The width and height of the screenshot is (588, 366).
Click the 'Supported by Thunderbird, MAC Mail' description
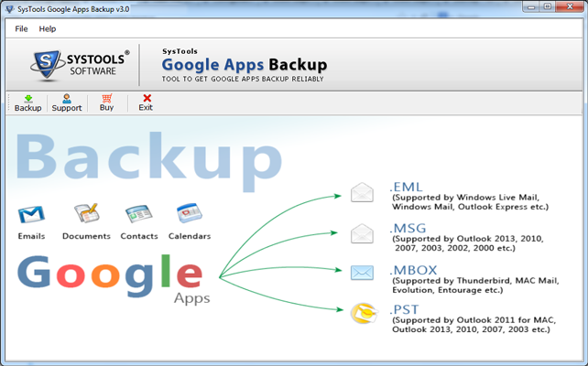pyautogui.click(x=475, y=285)
